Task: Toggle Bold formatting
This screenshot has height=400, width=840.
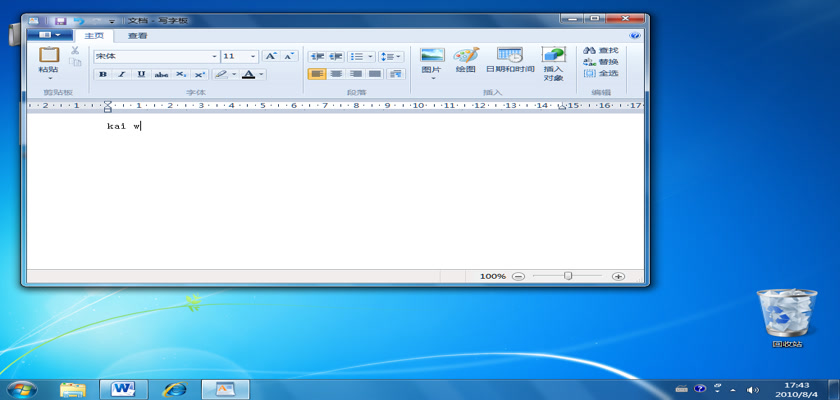Action: (103, 74)
